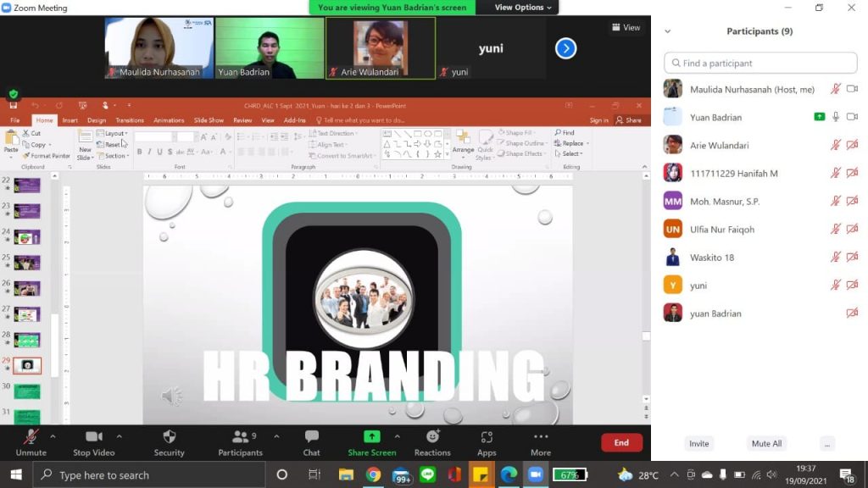This screenshot has width=868, height=488.
Task: Click the Invite button
Action: (x=698, y=443)
